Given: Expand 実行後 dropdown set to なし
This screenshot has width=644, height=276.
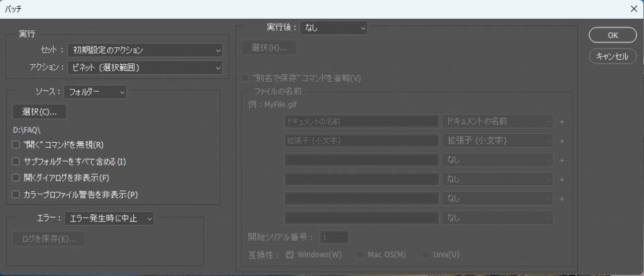Looking at the screenshot, I should [x=334, y=28].
